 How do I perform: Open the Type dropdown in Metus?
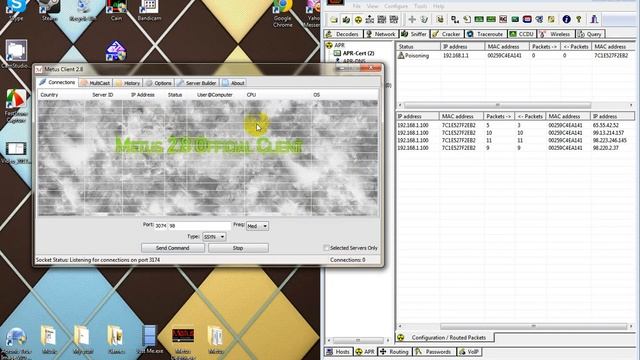click(x=214, y=237)
